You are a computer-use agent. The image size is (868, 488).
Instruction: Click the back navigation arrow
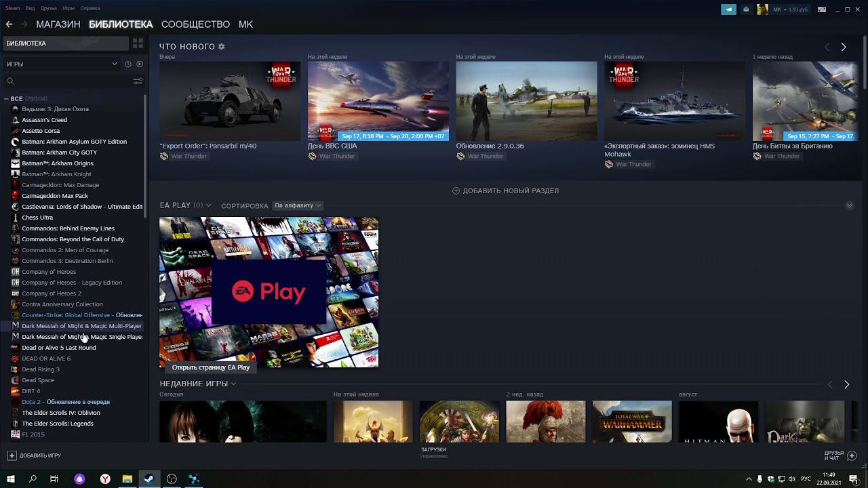pyautogui.click(x=9, y=24)
